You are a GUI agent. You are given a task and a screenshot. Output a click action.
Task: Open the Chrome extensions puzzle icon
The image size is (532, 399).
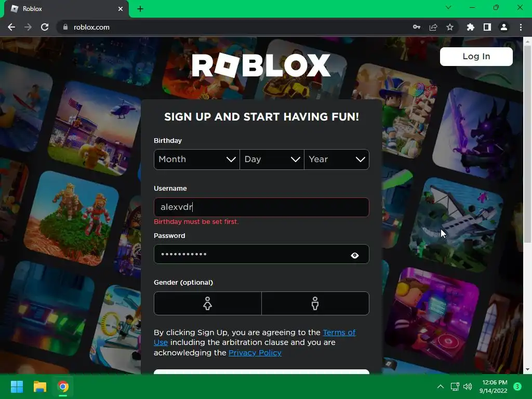pyautogui.click(x=471, y=27)
